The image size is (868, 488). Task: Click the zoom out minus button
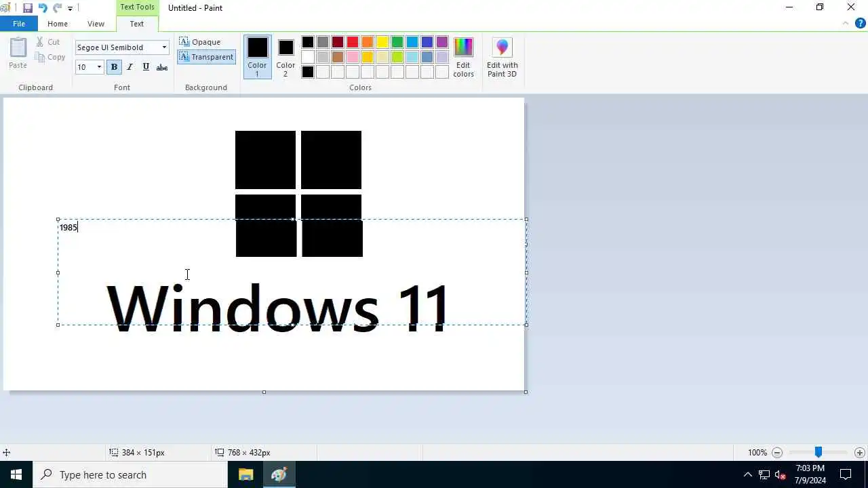[777, 453]
